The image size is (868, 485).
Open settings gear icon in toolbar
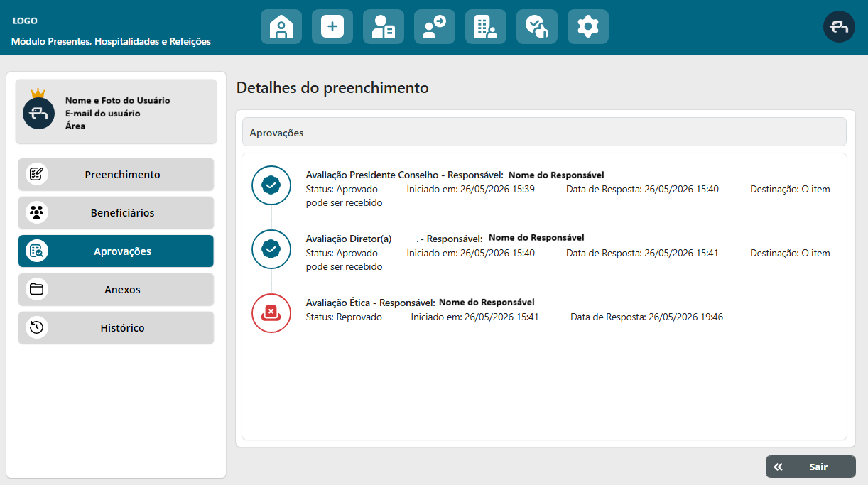588,27
